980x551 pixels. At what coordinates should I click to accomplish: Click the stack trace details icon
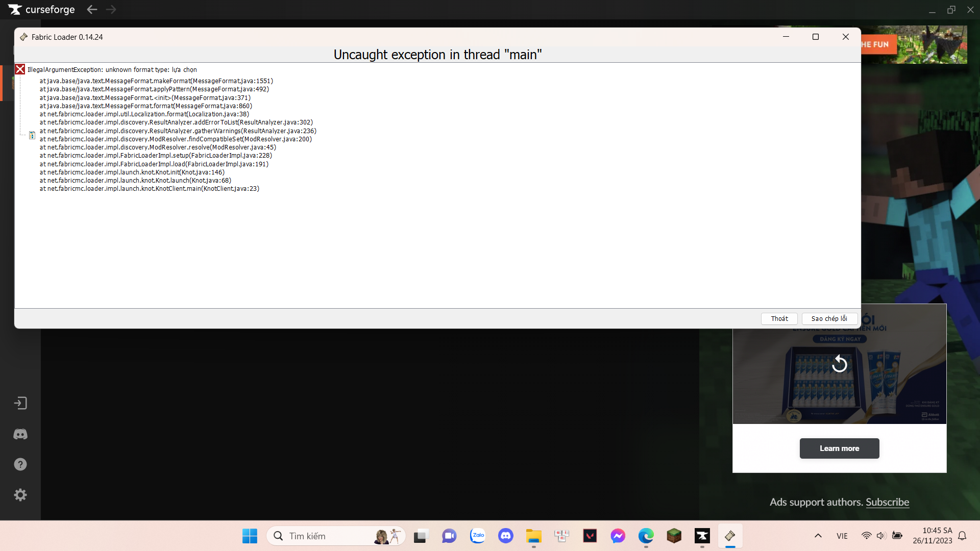click(x=32, y=135)
